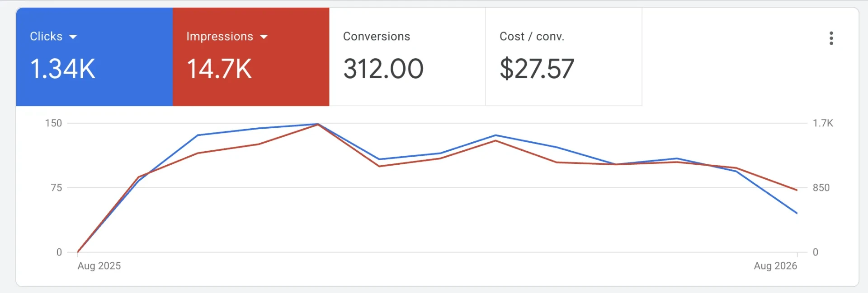Viewport: 868px width, 293px height.
Task: Click the Aug 2025 axis label
Action: point(99,266)
